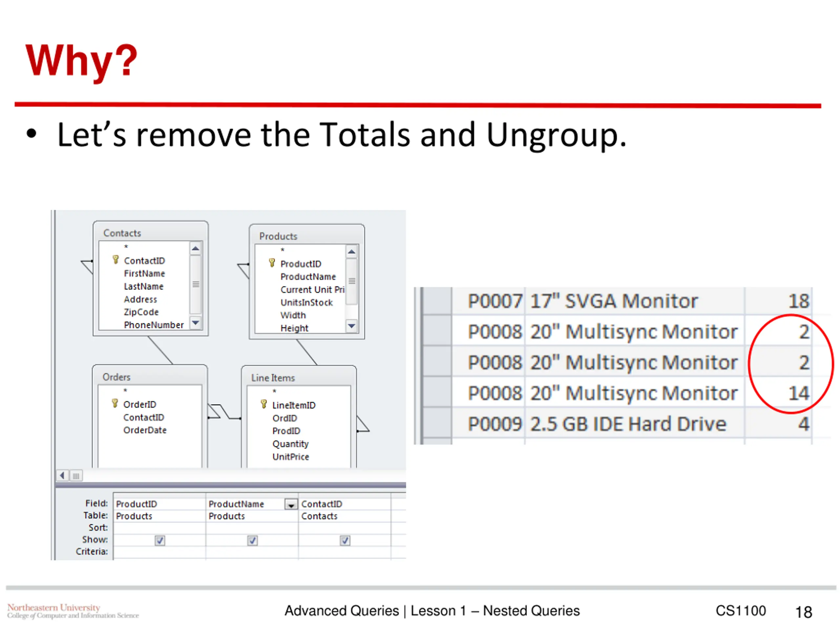Click the ProductID primary key icon in Products
The height and width of the screenshot is (630, 840).
click(x=272, y=263)
